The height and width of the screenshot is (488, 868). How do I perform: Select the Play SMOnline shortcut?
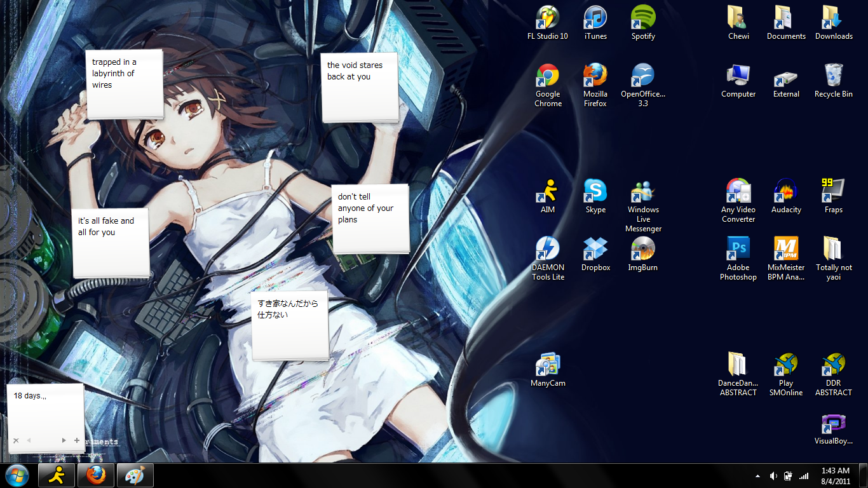(x=786, y=374)
